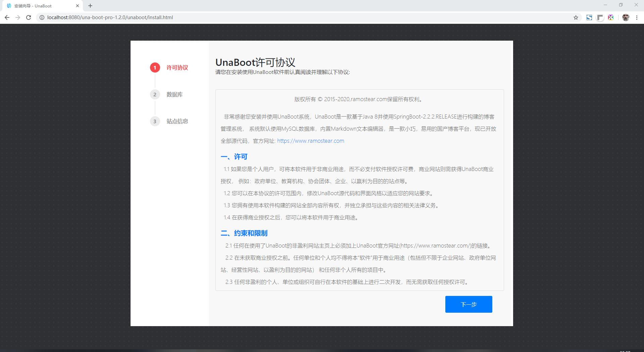
Task: Open the ramostear.com link in the agreement
Action: (310, 141)
